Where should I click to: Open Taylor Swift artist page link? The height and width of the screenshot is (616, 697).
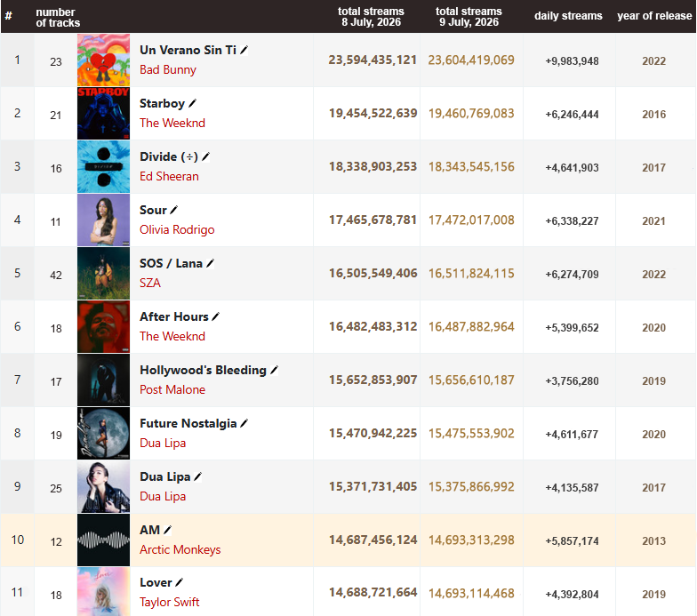pyautogui.click(x=169, y=603)
